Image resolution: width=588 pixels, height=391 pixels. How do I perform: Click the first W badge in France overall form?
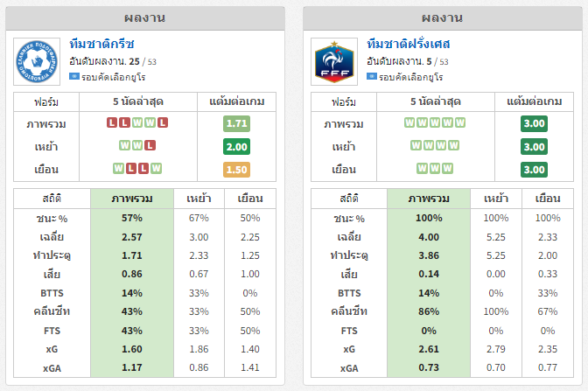coord(409,122)
